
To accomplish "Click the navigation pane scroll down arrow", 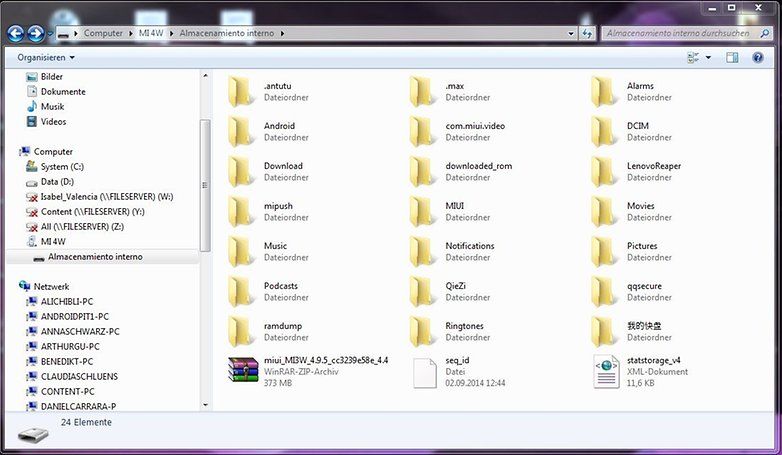I will tap(205, 405).
